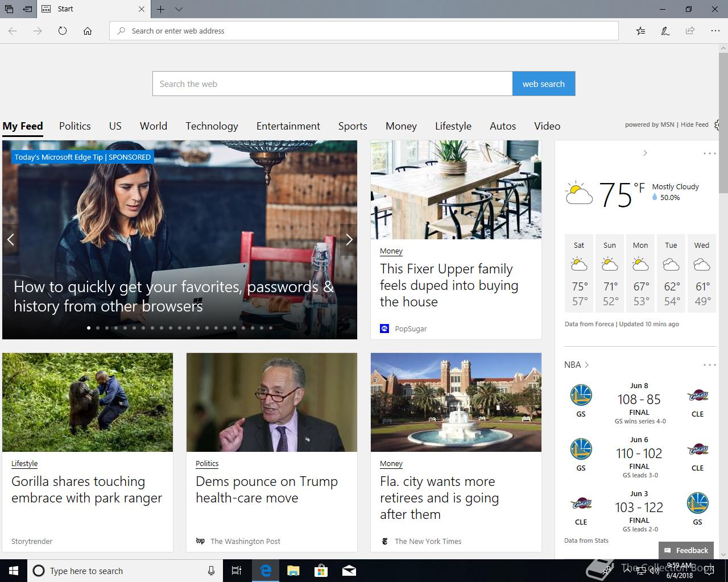The width and height of the screenshot is (728, 582).
Task: Click the Forward navigation arrow
Action: pos(38,31)
